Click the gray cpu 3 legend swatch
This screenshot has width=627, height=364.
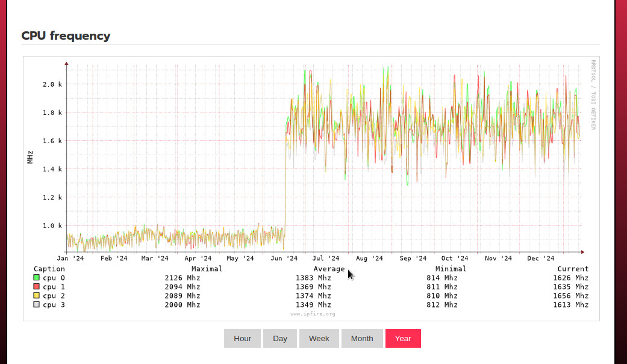[37, 305]
